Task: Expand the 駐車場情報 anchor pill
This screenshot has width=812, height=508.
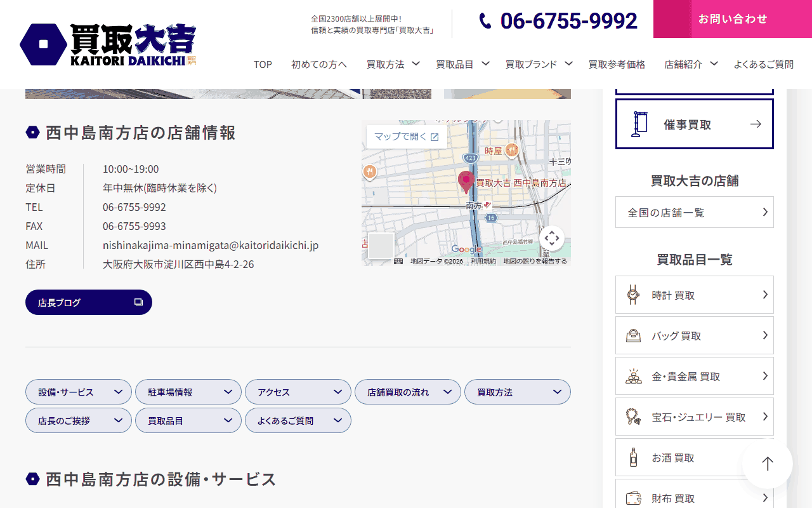Action: (188, 392)
